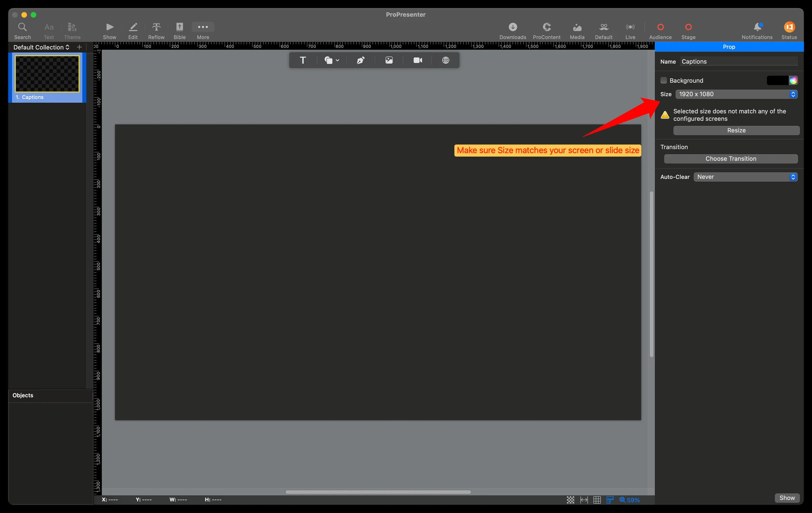Select the Text box tool

click(303, 60)
